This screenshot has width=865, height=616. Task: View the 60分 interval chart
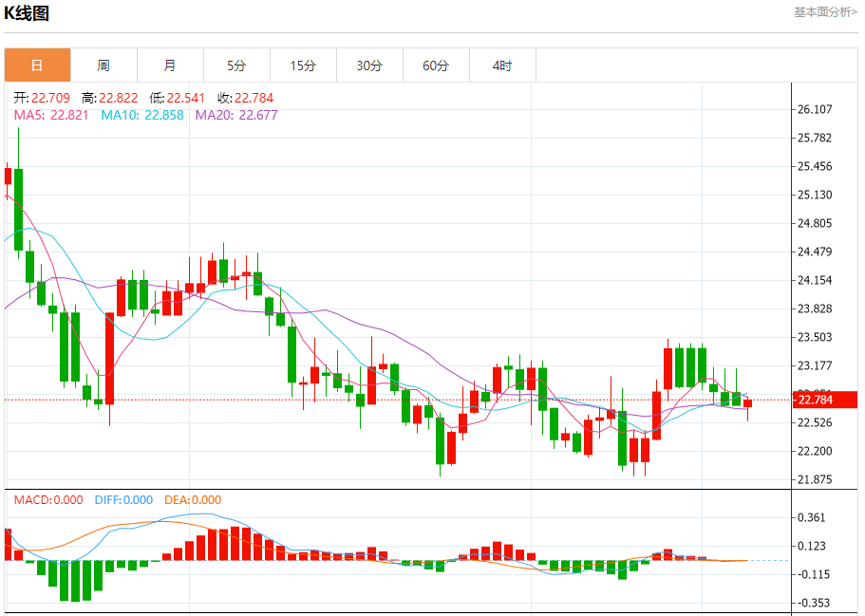436,65
